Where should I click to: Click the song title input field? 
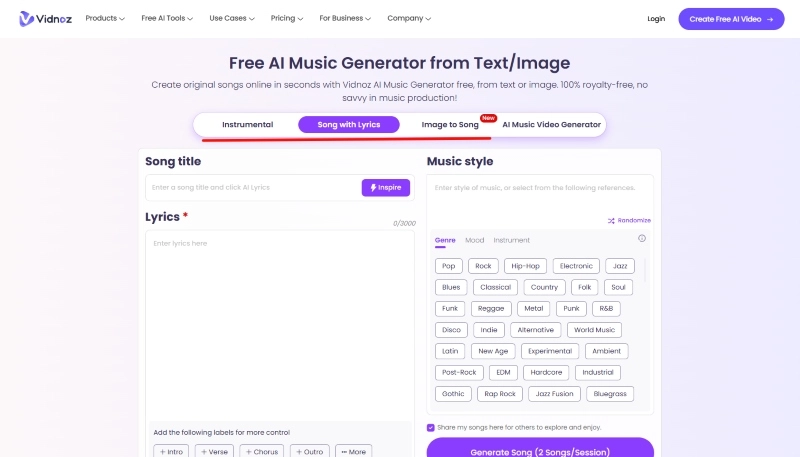point(254,188)
